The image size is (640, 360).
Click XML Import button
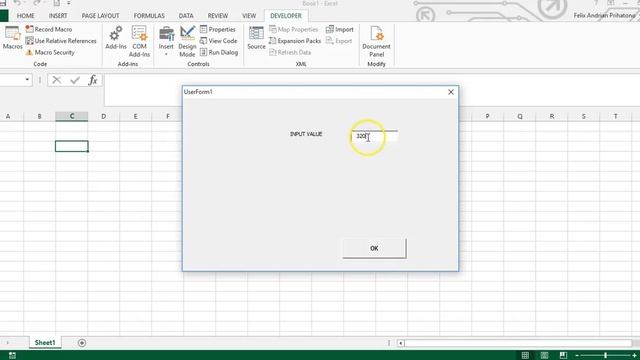tap(340, 29)
